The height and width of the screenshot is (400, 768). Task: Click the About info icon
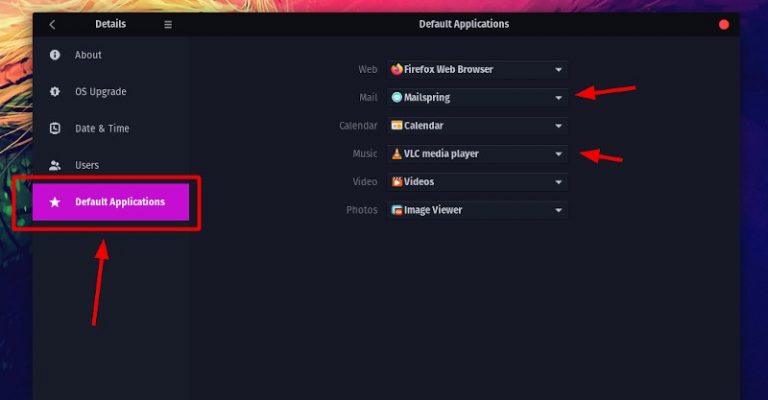55,55
